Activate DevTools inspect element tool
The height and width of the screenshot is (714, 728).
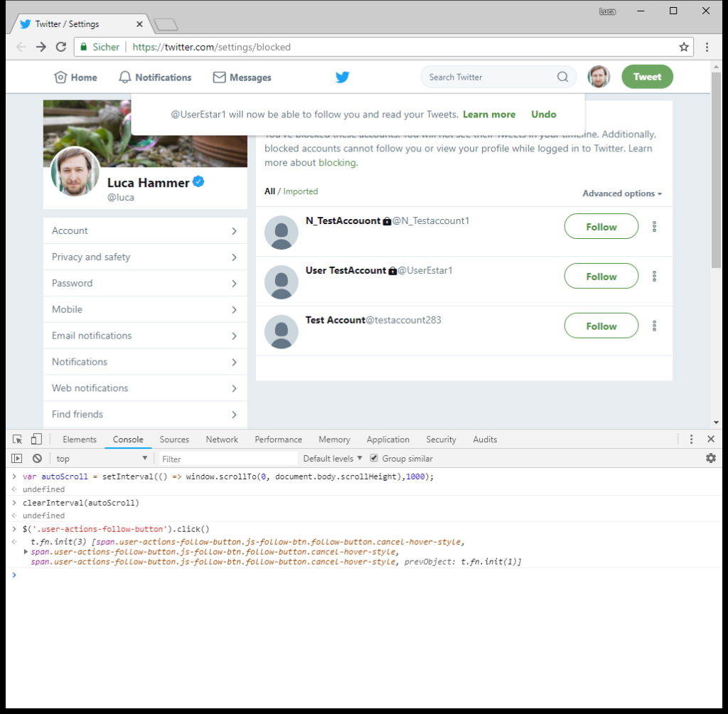point(17,439)
